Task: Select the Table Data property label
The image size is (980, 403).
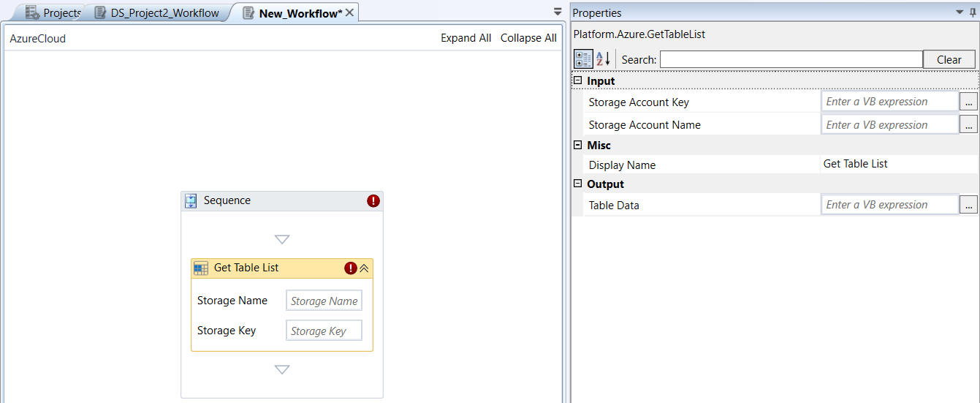Action: [614, 206]
